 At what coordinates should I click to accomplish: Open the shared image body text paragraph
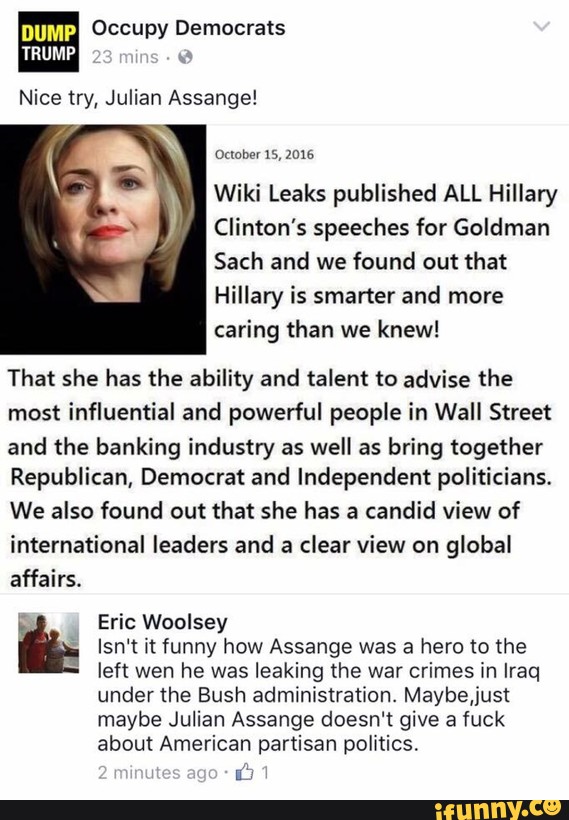click(280, 479)
